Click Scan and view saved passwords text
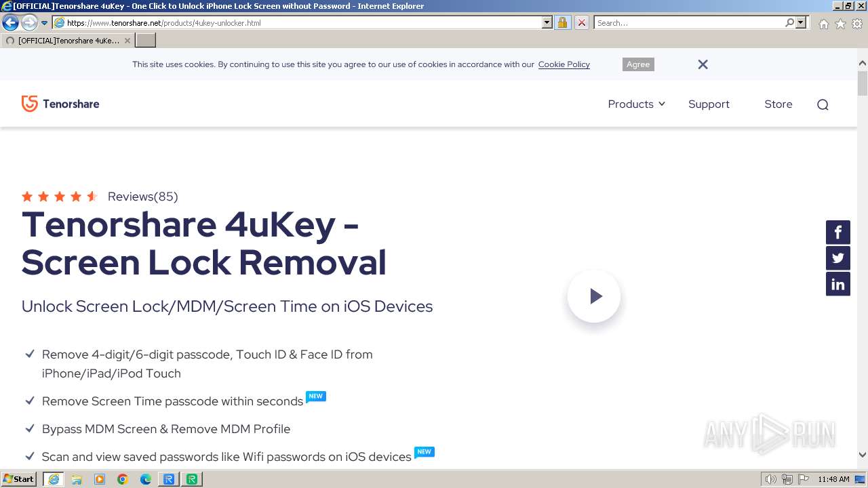This screenshot has height=488, width=868. click(x=226, y=457)
